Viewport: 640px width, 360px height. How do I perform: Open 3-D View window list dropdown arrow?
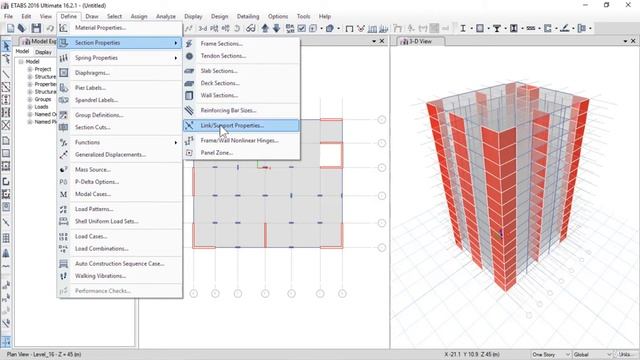(625, 41)
